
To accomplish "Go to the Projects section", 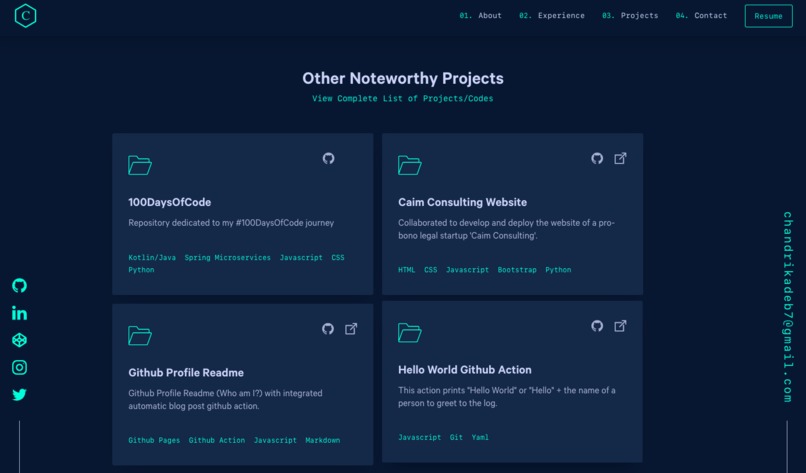I will click(x=630, y=15).
